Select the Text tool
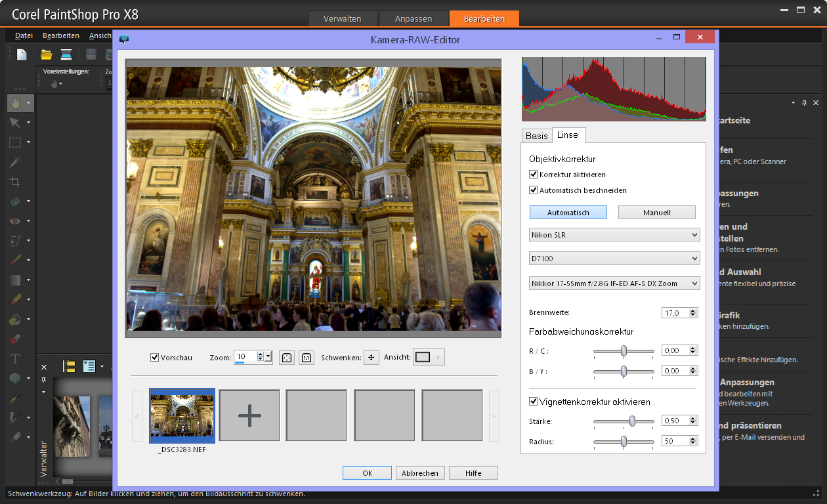The image size is (827, 504). point(14,359)
